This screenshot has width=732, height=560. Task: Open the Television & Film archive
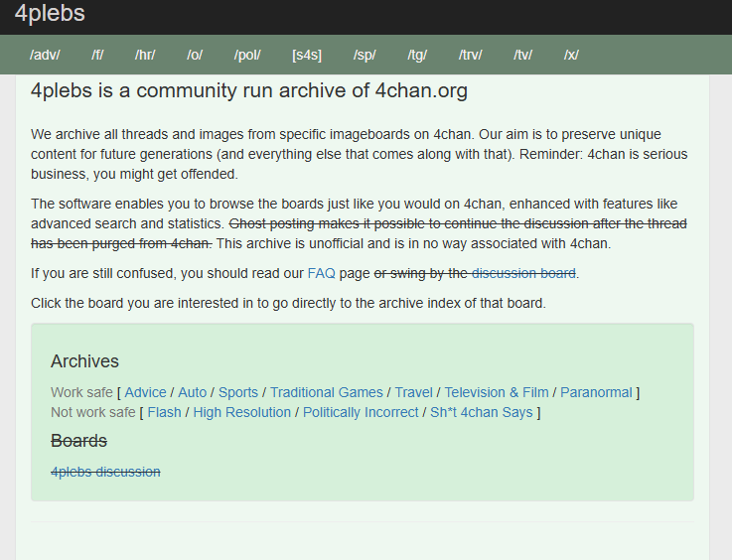(496, 392)
